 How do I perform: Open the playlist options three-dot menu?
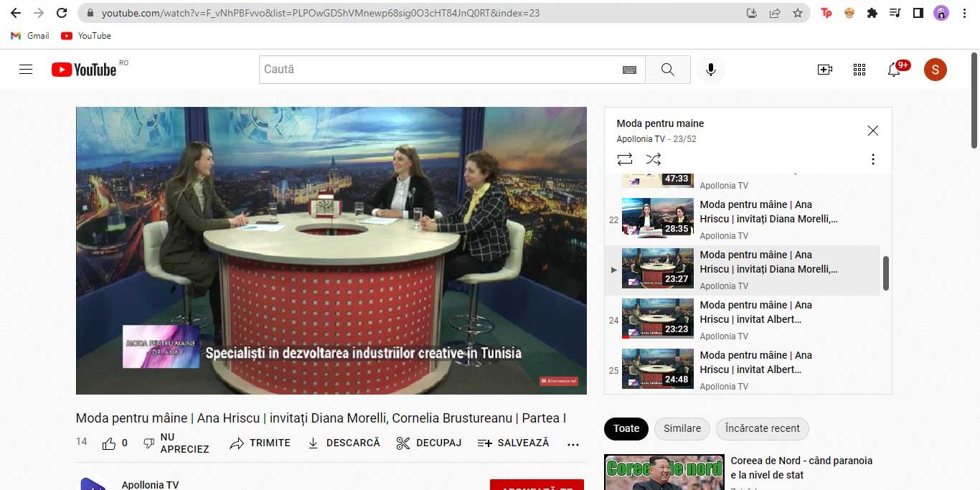[x=873, y=159]
